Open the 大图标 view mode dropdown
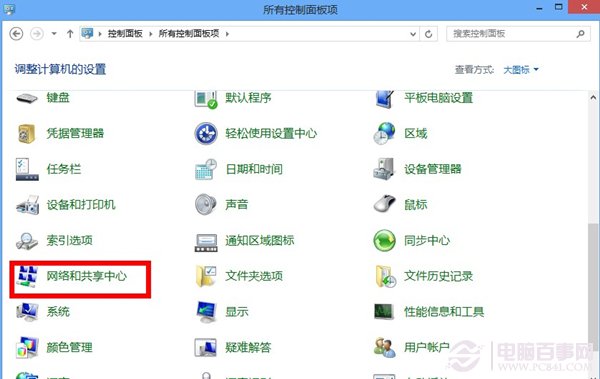This screenshot has height=379, width=600. pos(521,70)
